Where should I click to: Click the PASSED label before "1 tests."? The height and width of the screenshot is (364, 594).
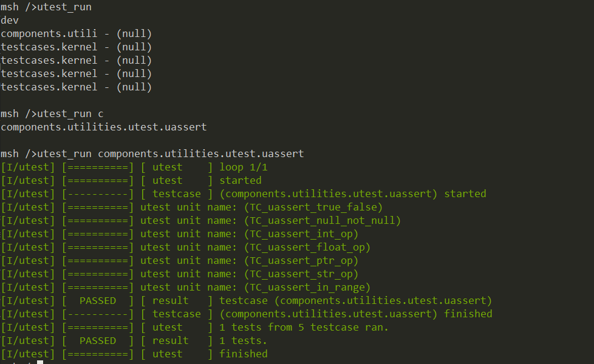tap(98, 341)
